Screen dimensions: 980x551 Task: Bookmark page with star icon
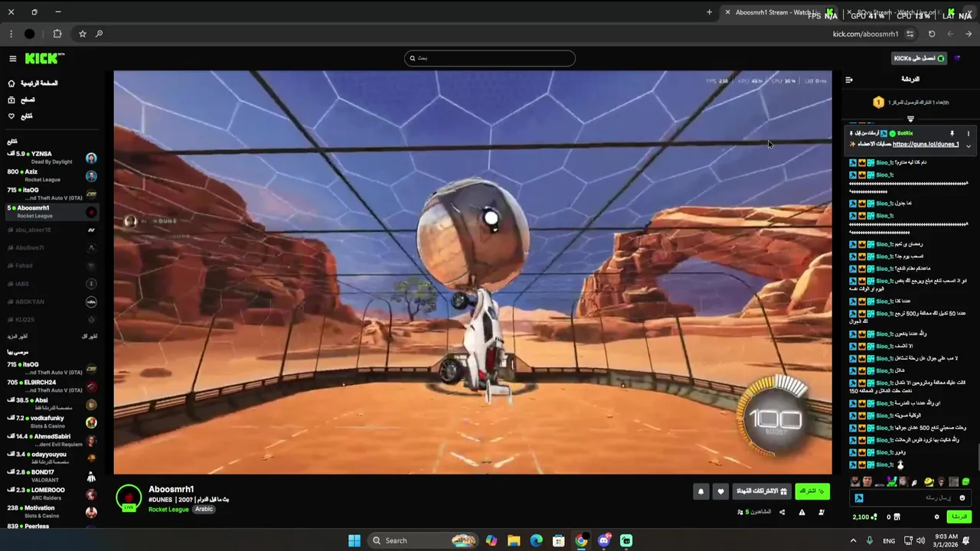(83, 34)
